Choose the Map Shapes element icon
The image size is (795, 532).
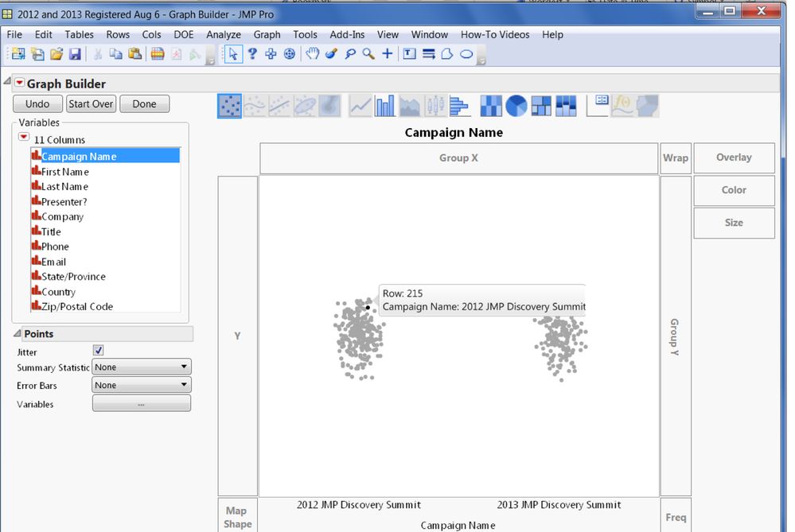tap(648, 107)
